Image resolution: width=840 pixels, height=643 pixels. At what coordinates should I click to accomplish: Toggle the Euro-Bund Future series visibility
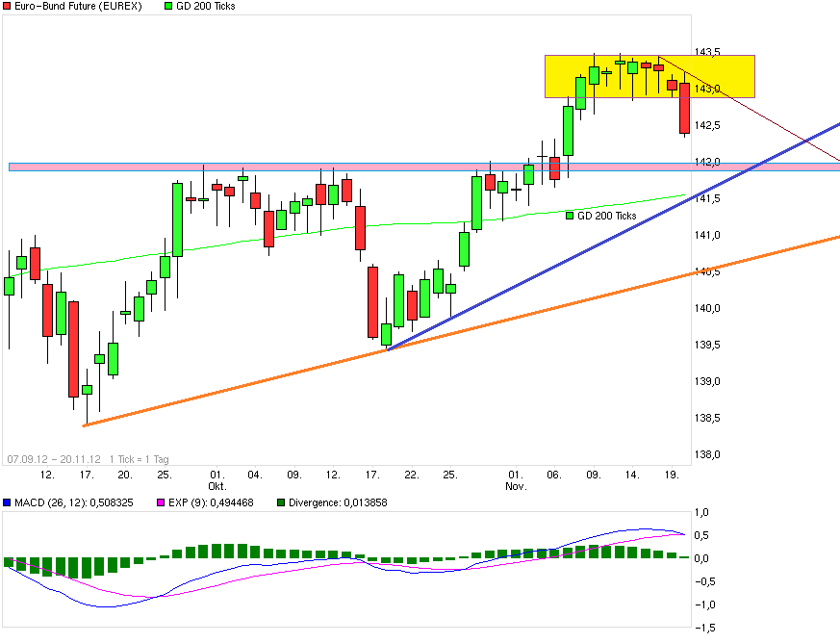click(x=7, y=6)
